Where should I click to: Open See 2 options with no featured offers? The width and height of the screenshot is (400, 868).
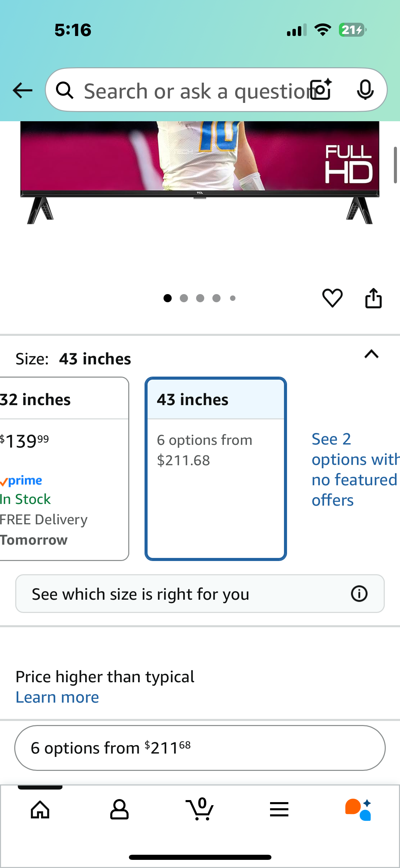coord(353,469)
